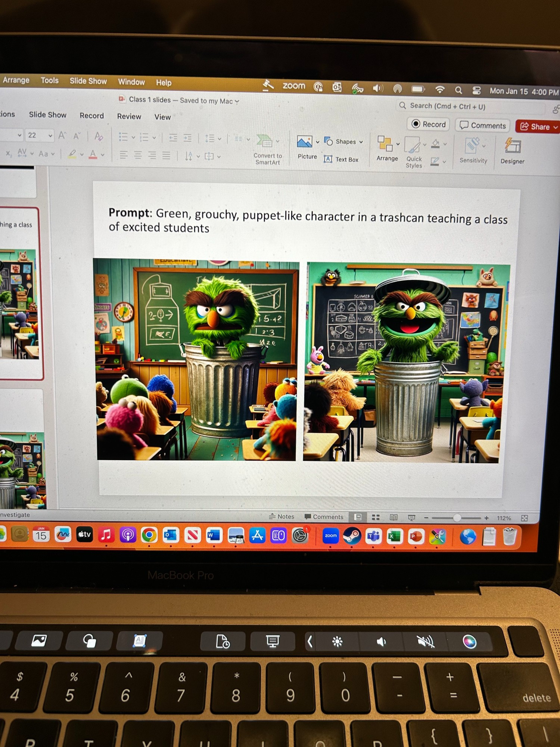Click Convert to SmartArt
560x747 pixels.
click(x=268, y=150)
